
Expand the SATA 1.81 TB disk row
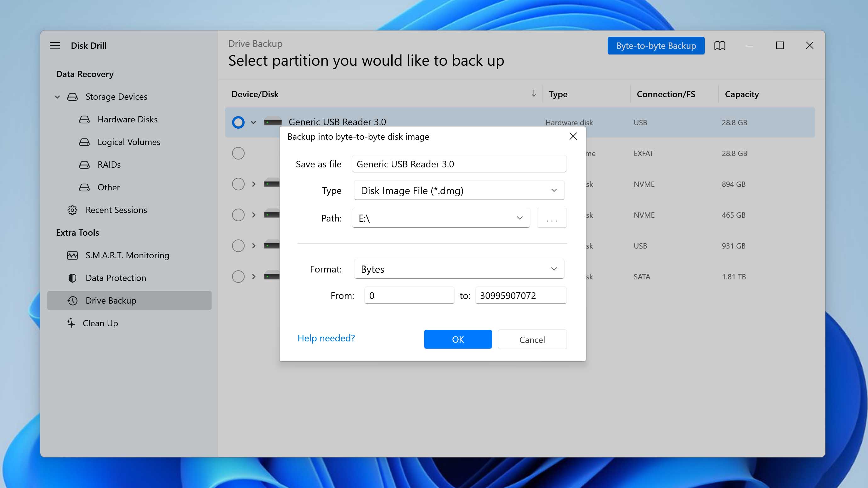[254, 277]
